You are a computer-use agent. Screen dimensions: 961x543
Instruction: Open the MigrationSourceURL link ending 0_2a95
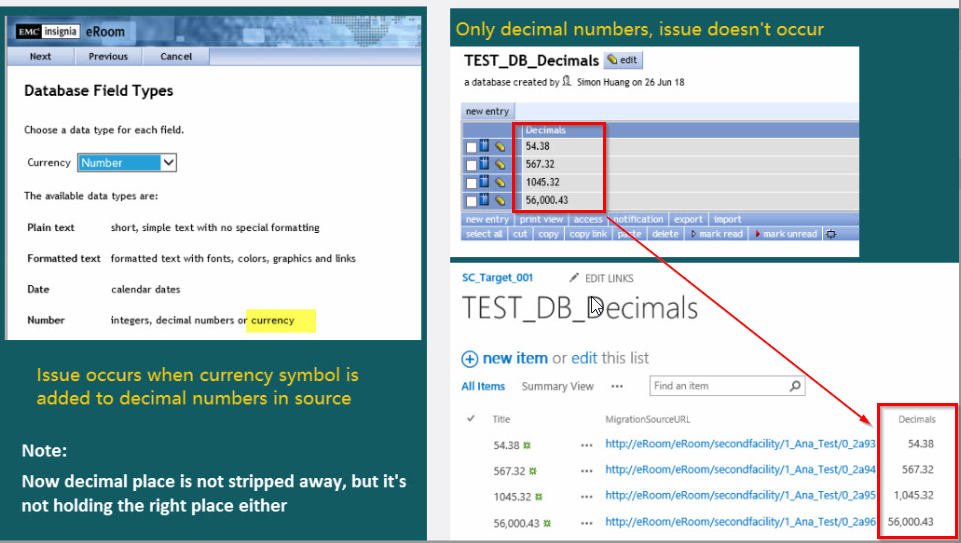click(740, 495)
